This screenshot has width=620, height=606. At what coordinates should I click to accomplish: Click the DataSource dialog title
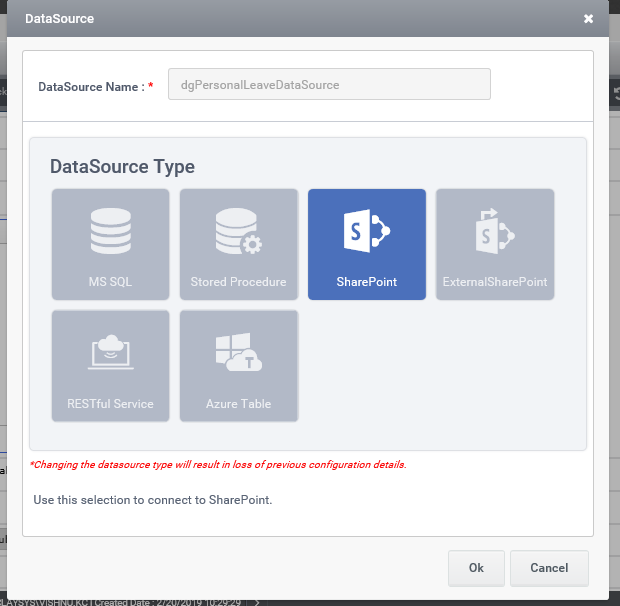point(59,19)
